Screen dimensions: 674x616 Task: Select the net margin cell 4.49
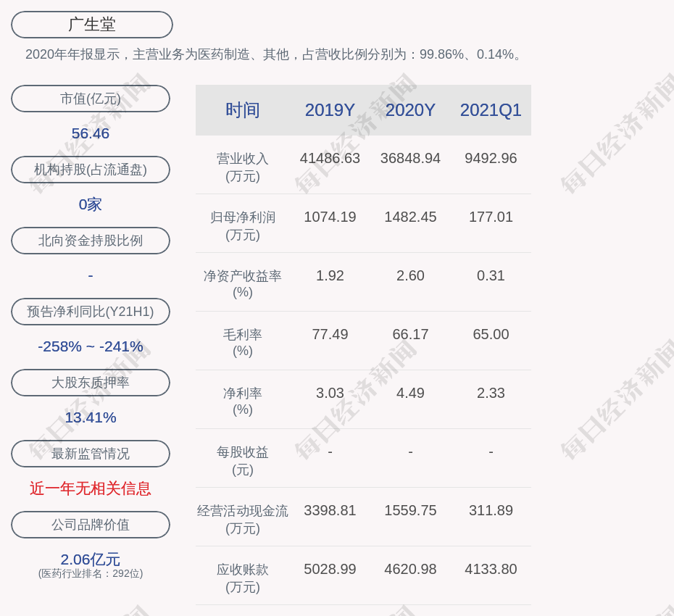410,393
